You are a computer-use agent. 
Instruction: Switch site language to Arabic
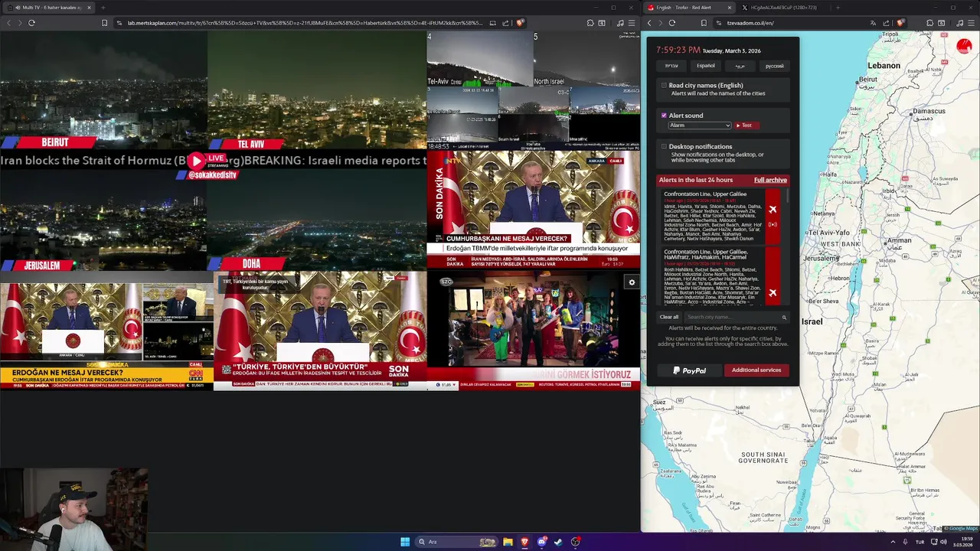pyautogui.click(x=740, y=66)
